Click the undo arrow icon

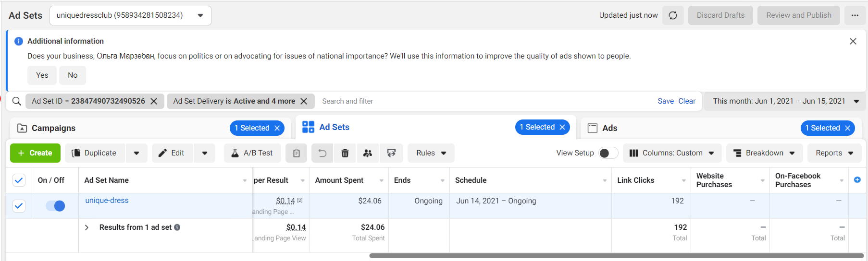(322, 153)
